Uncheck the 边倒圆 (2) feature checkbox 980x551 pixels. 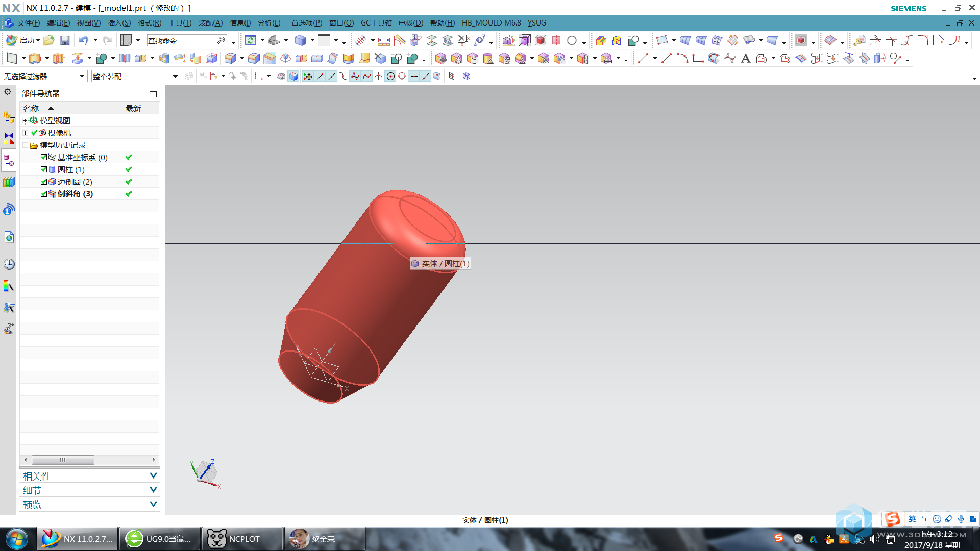[44, 182]
